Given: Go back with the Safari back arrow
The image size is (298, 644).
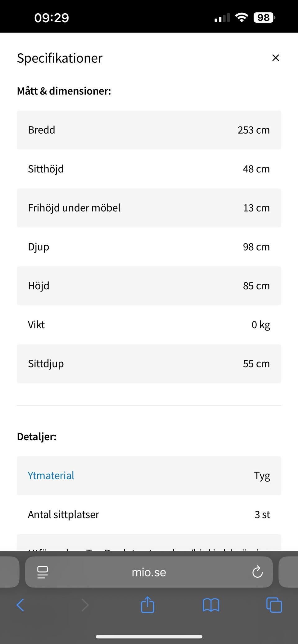Looking at the screenshot, I should pyautogui.click(x=20, y=605).
